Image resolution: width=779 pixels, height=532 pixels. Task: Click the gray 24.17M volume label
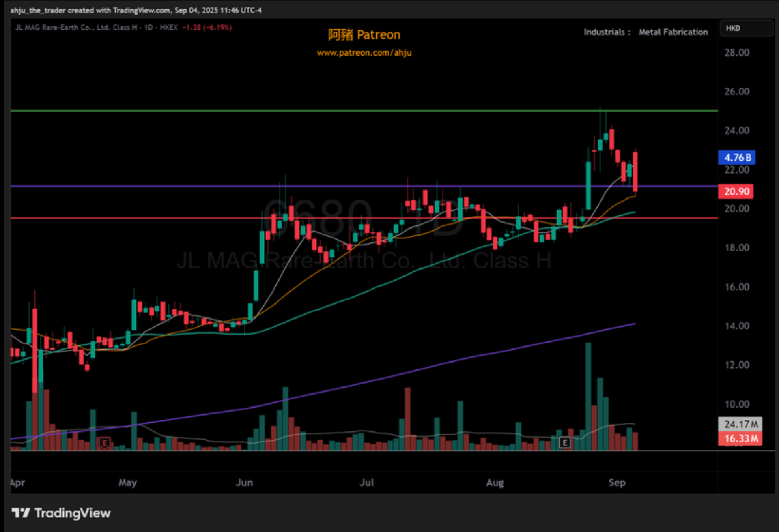pyautogui.click(x=740, y=424)
